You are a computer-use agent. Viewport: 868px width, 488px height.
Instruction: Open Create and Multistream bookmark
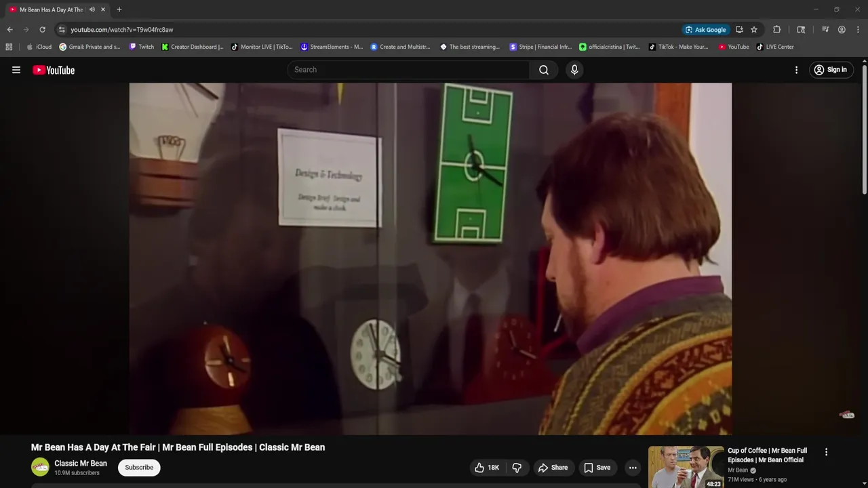[400, 47]
